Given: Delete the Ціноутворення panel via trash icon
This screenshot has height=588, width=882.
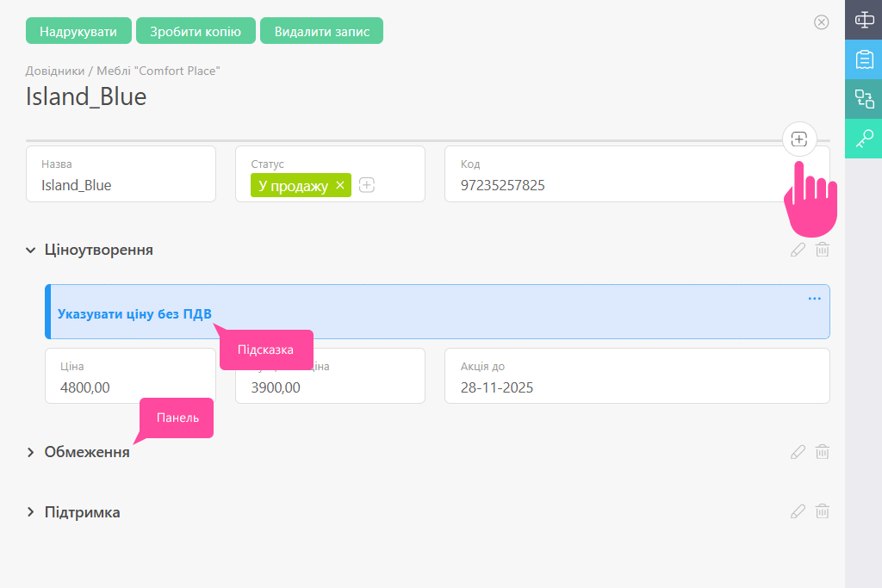Looking at the screenshot, I should click(x=823, y=250).
